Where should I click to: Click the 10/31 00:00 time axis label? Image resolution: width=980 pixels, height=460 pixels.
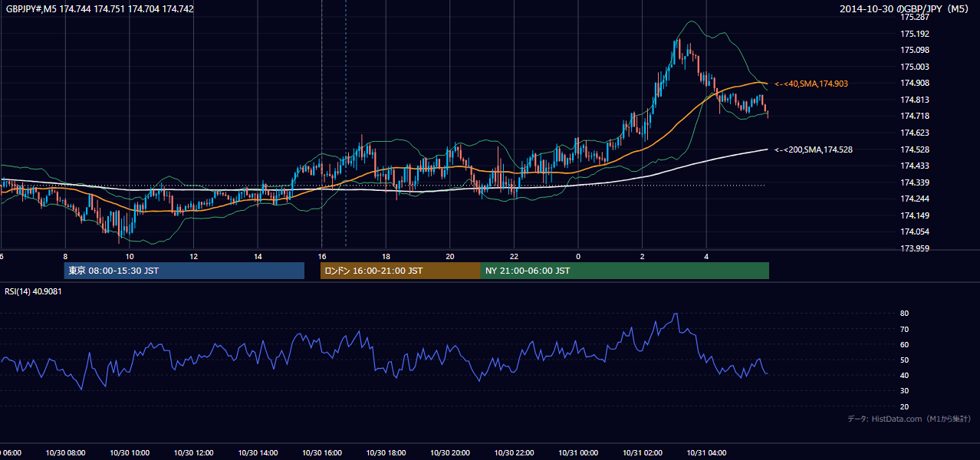pos(577,453)
